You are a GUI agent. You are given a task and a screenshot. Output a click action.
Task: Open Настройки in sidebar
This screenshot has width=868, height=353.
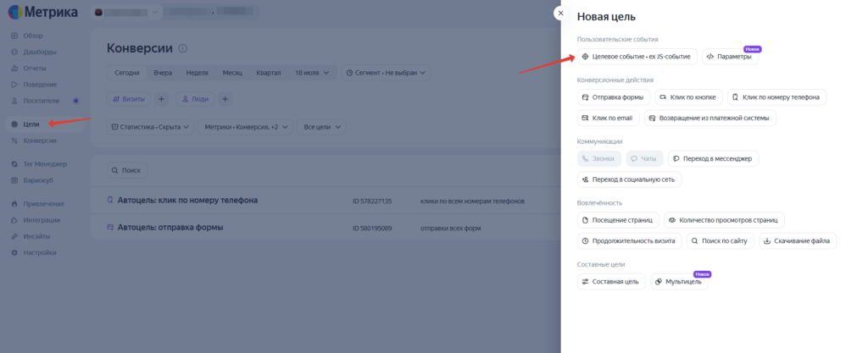tap(39, 252)
